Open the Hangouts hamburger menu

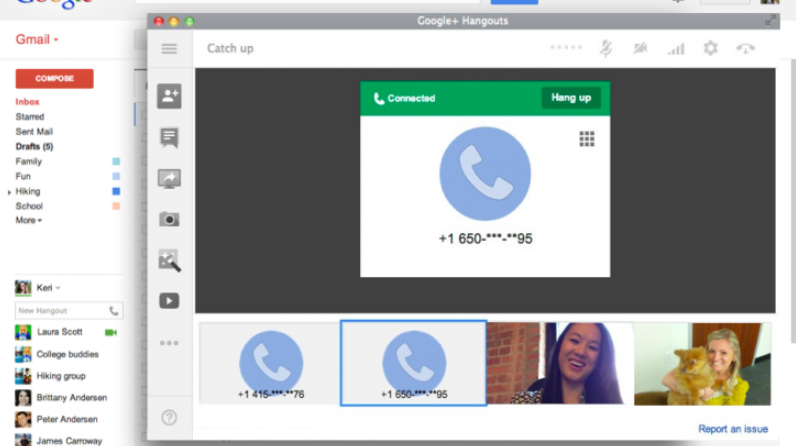169,49
